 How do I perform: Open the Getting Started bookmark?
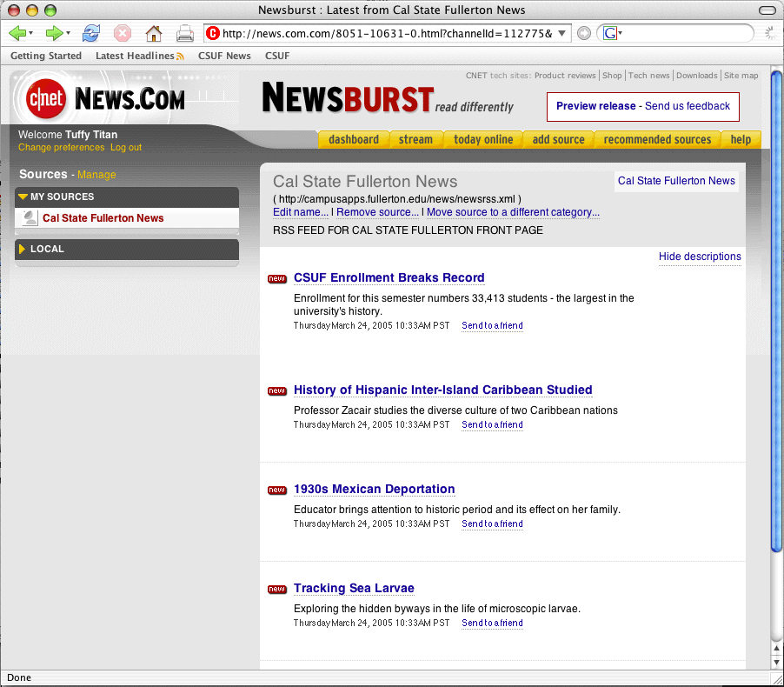46,56
